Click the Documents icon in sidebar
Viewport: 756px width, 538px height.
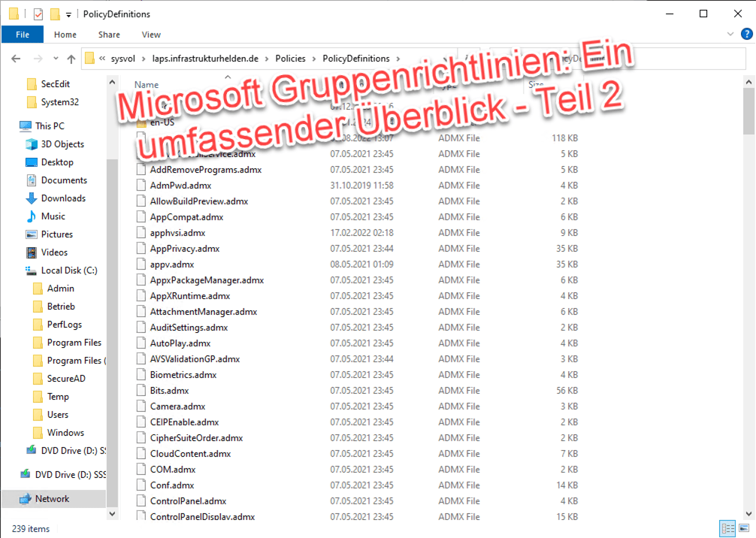point(32,180)
